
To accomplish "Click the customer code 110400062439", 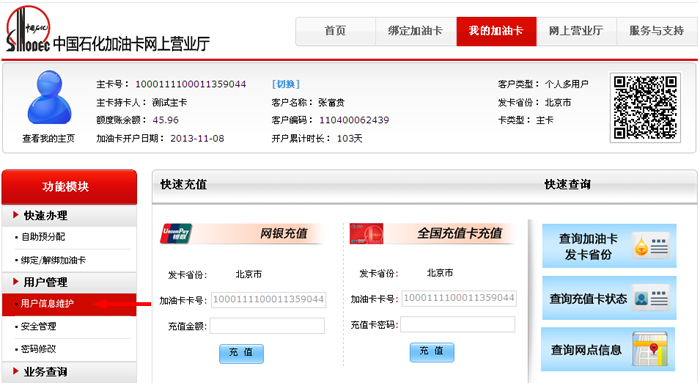I will coord(354,120).
